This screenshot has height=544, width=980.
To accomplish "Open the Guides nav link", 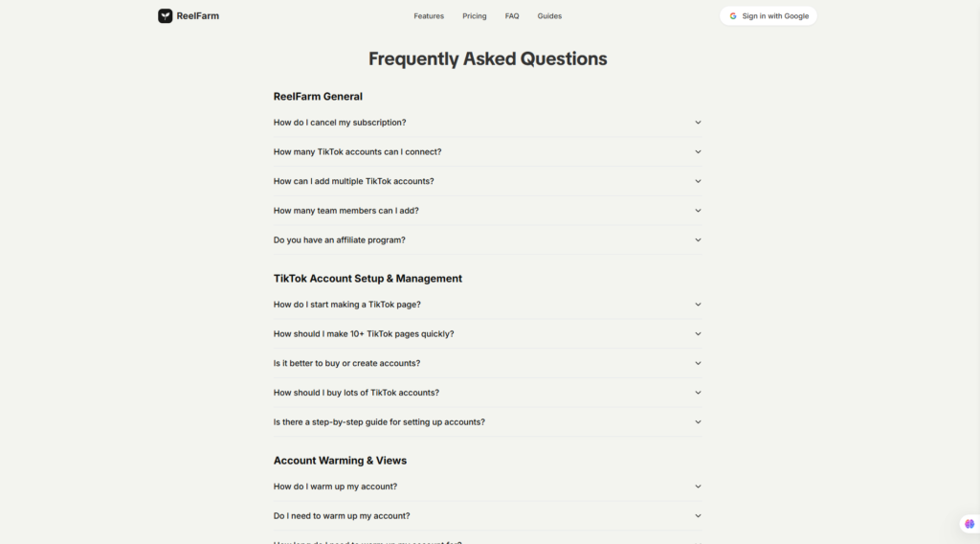I will pyautogui.click(x=549, y=16).
